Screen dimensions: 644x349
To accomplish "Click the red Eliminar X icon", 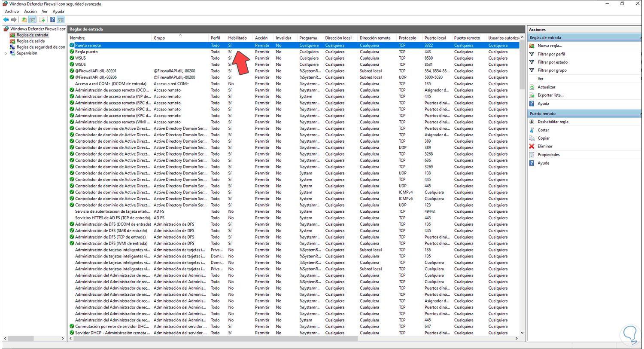I will click(532, 147).
